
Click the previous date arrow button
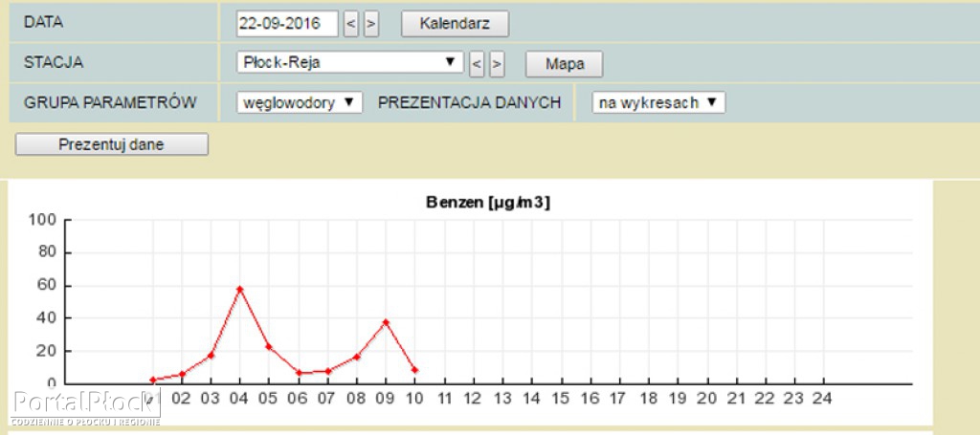click(x=351, y=24)
